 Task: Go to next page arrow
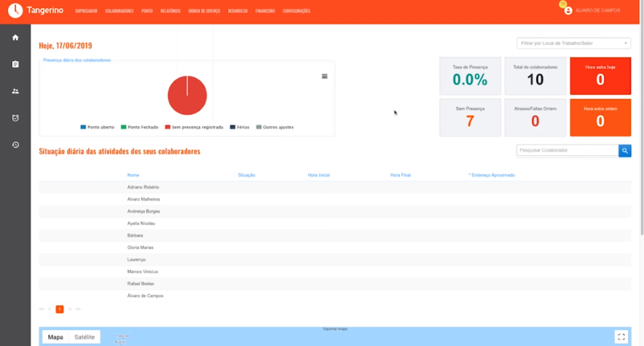pos(70,309)
